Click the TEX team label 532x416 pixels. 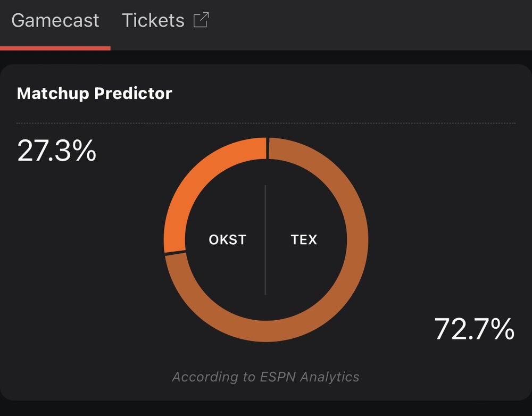(304, 239)
